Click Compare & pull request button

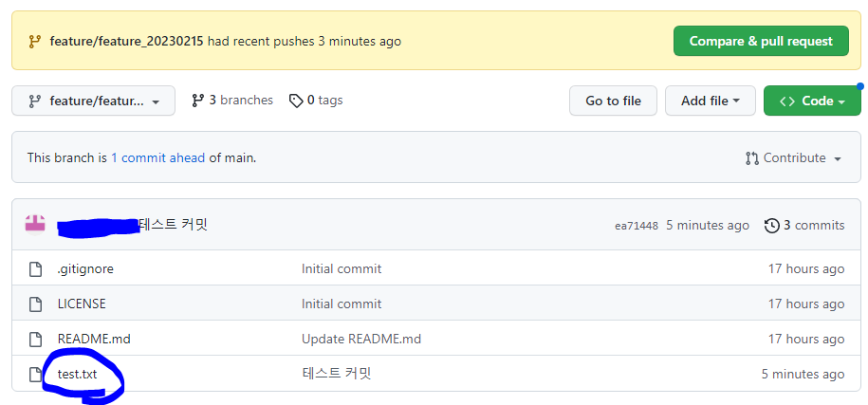pos(761,41)
